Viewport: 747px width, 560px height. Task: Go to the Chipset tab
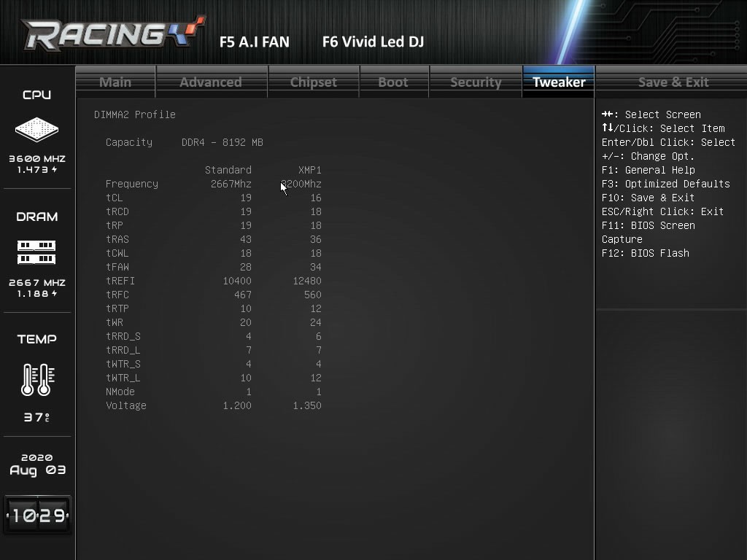[x=314, y=82]
